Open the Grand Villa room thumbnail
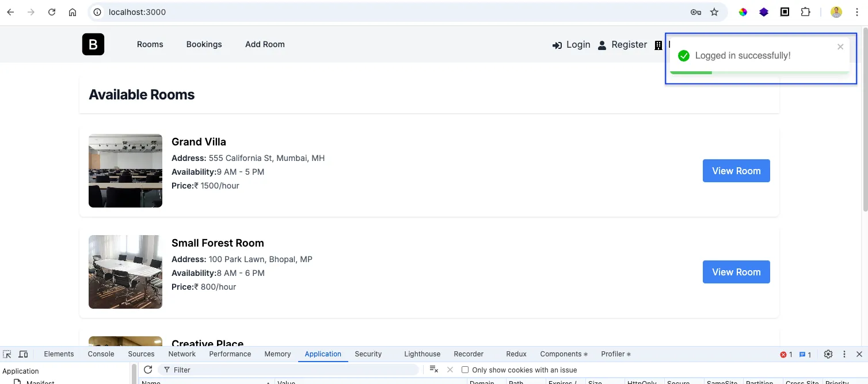 [x=125, y=171]
